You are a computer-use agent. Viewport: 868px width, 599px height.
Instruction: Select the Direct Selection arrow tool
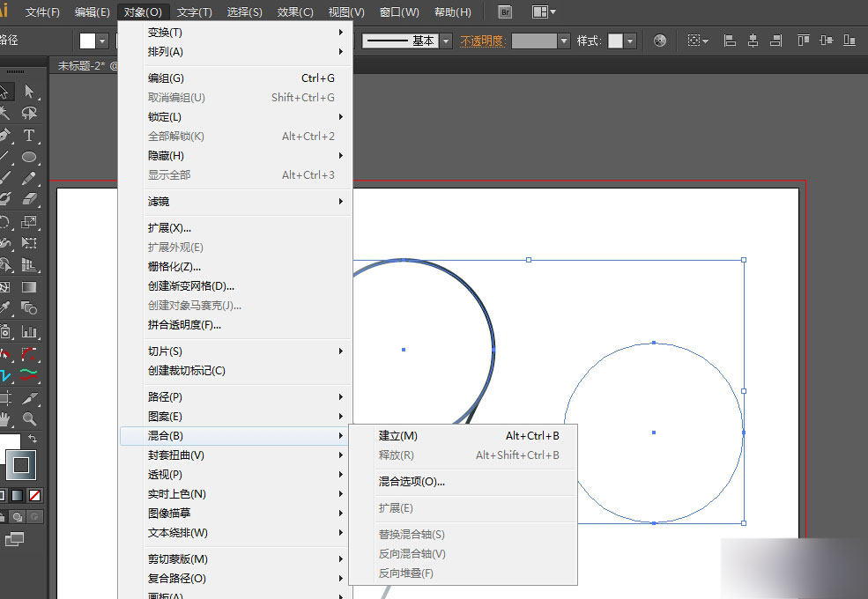pos(29,91)
